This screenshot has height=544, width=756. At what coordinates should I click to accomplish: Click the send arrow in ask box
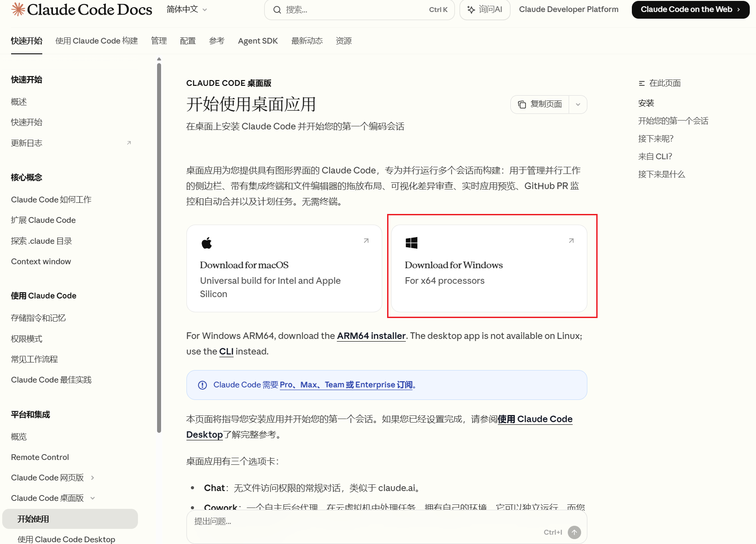[x=574, y=532]
